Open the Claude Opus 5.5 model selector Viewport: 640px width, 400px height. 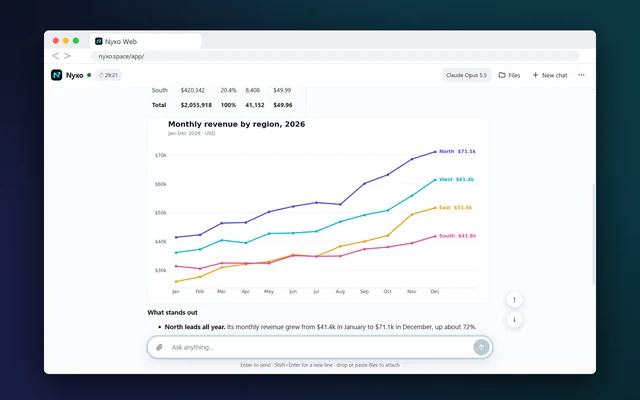pyautogui.click(x=466, y=75)
